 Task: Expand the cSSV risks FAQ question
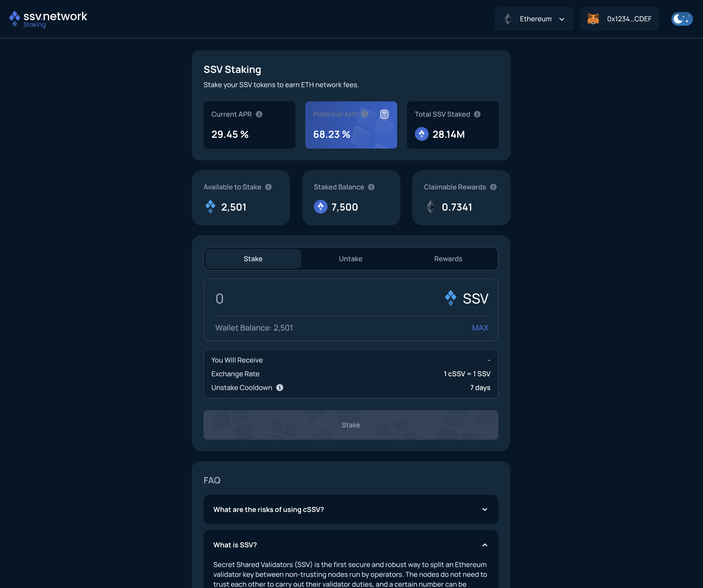[351, 509]
